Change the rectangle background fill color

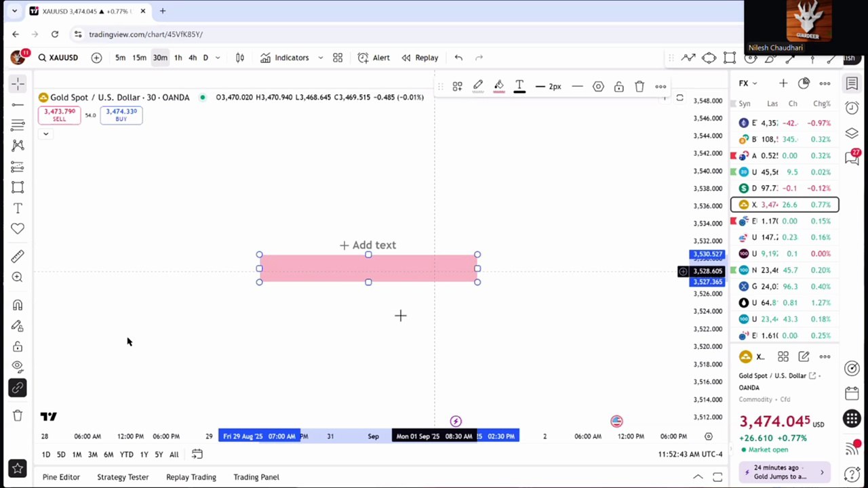tap(499, 86)
